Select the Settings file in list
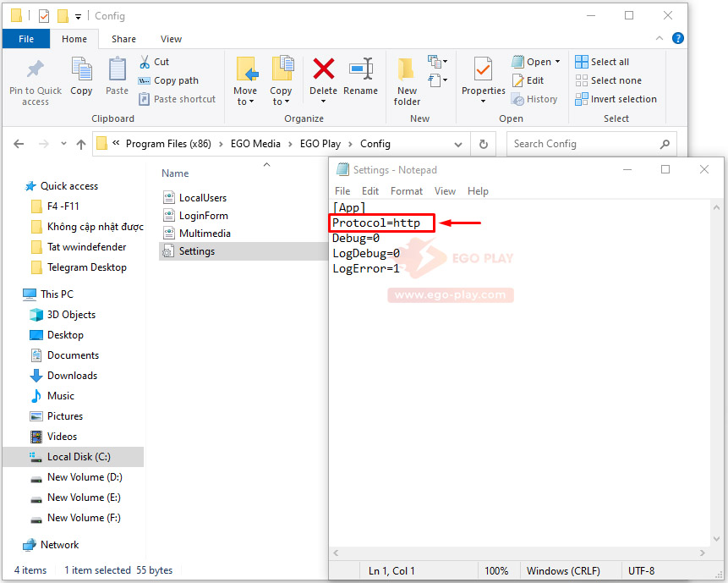Viewport: 728px width, 583px height. click(244, 251)
